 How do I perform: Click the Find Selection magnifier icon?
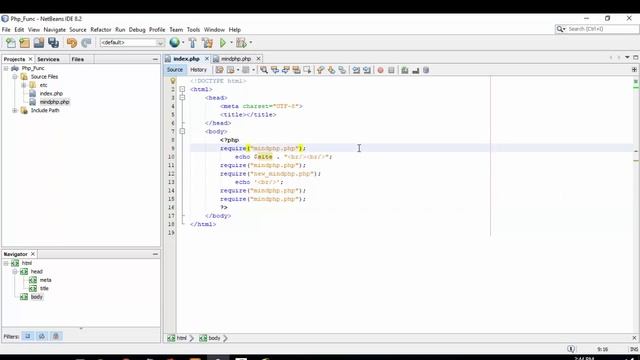tap(264, 70)
